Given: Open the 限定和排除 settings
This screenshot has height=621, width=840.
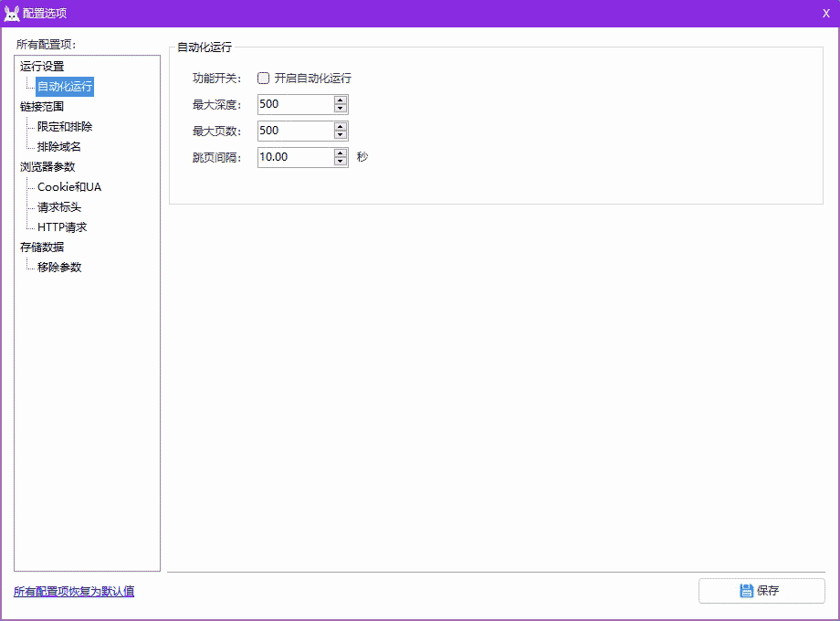Looking at the screenshot, I should click(x=65, y=127).
